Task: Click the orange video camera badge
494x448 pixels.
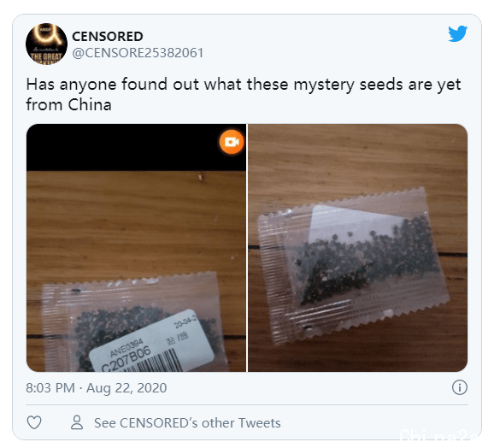Action: point(232,142)
